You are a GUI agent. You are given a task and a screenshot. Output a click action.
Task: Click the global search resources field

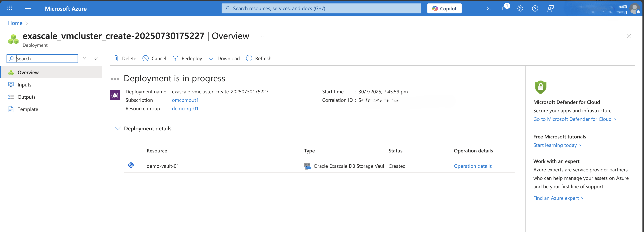tap(321, 8)
